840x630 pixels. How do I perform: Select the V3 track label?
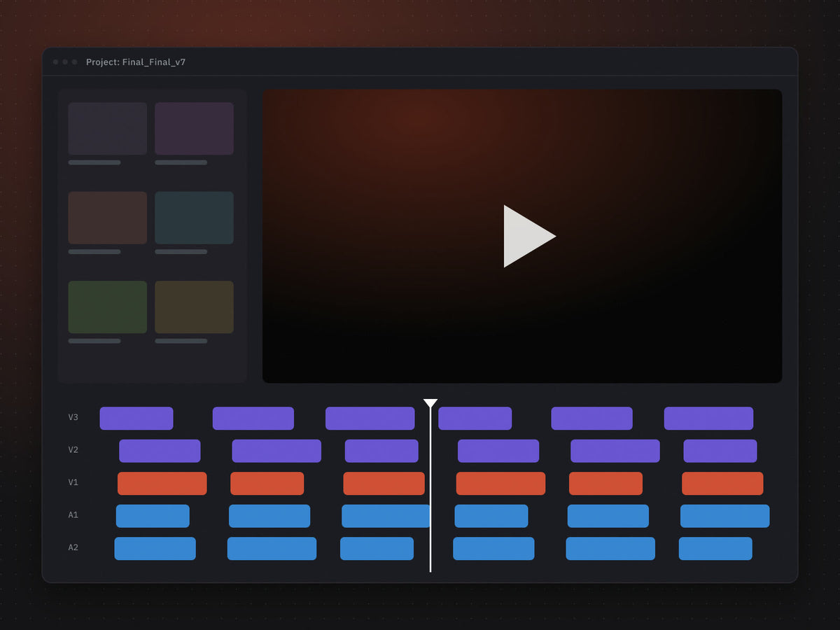[73, 417]
